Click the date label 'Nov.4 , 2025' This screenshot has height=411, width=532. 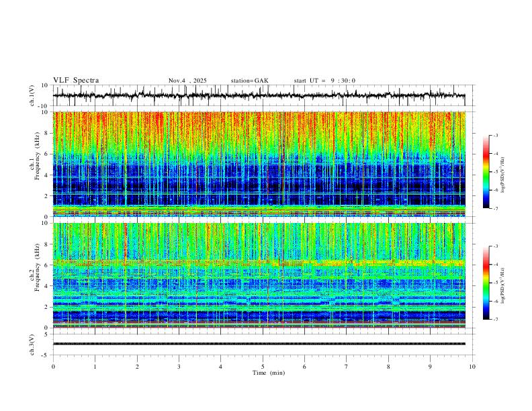click(187, 81)
